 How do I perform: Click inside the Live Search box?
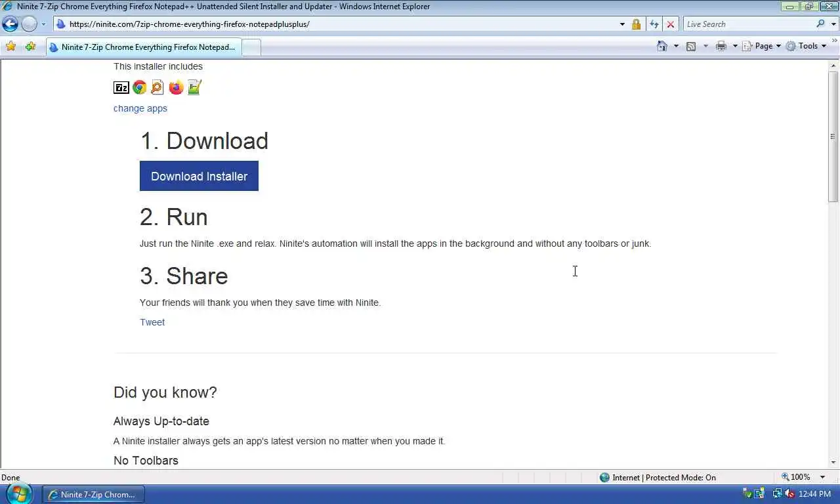click(x=749, y=24)
